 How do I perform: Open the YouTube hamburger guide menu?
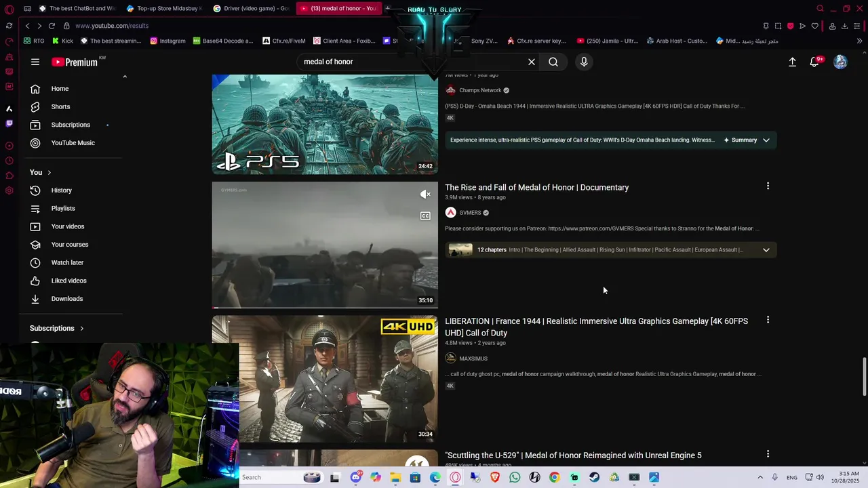35,62
